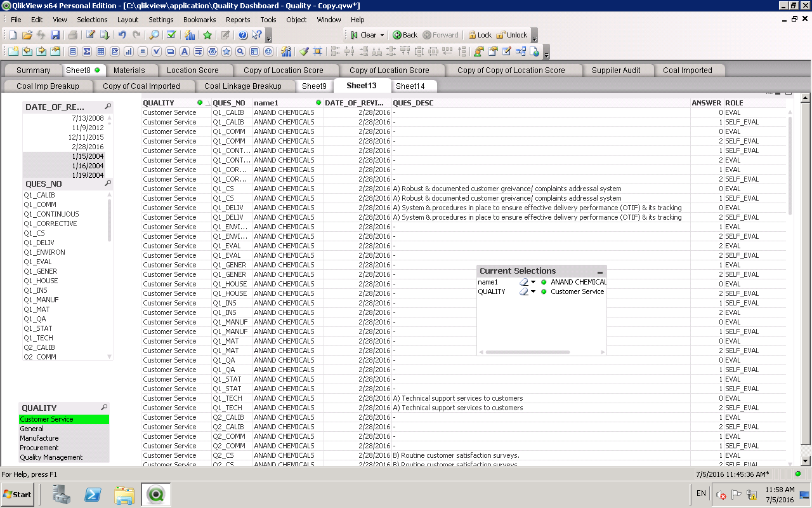The height and width of the screenshot is (508, 812).
Task: Switch to the Suppiler Audit tab
Action: tap(616, 70)
